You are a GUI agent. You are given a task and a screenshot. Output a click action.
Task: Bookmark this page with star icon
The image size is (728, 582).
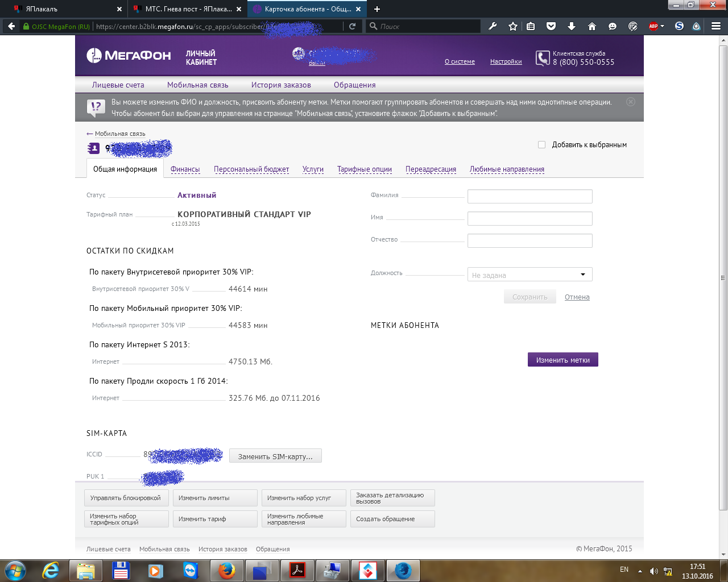coord(512,26)
